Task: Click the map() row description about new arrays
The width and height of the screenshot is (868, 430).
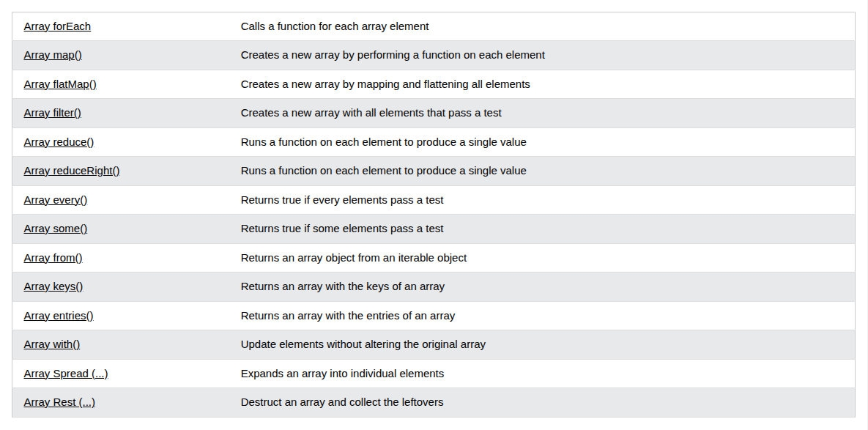Action: pos(393,55)
